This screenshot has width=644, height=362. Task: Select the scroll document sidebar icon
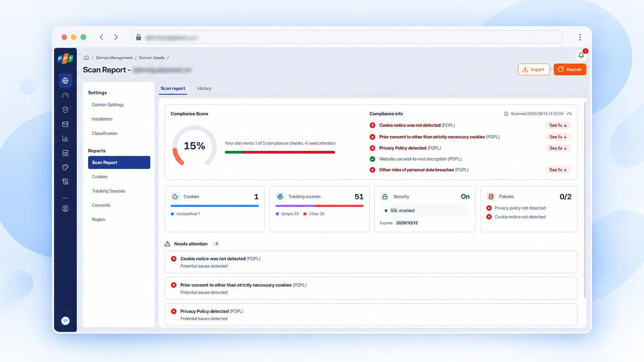(65, 182)
